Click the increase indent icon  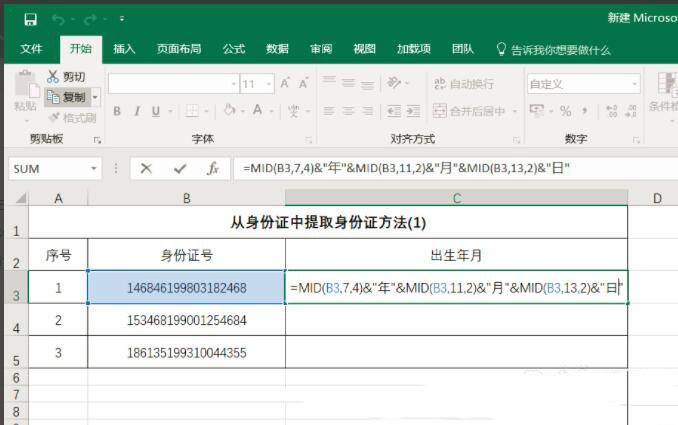[413, 111]
